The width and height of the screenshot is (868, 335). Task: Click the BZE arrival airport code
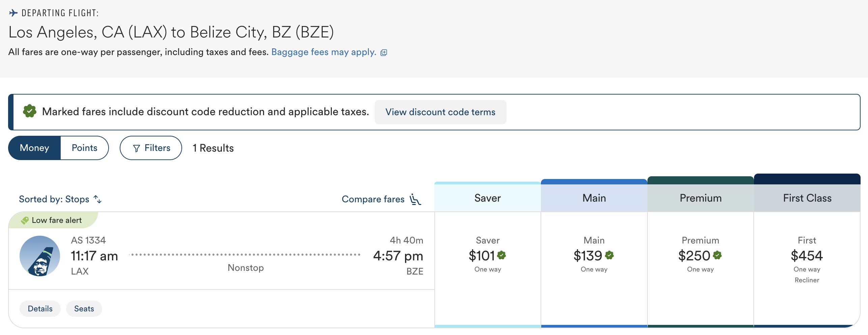click(415, 271)
